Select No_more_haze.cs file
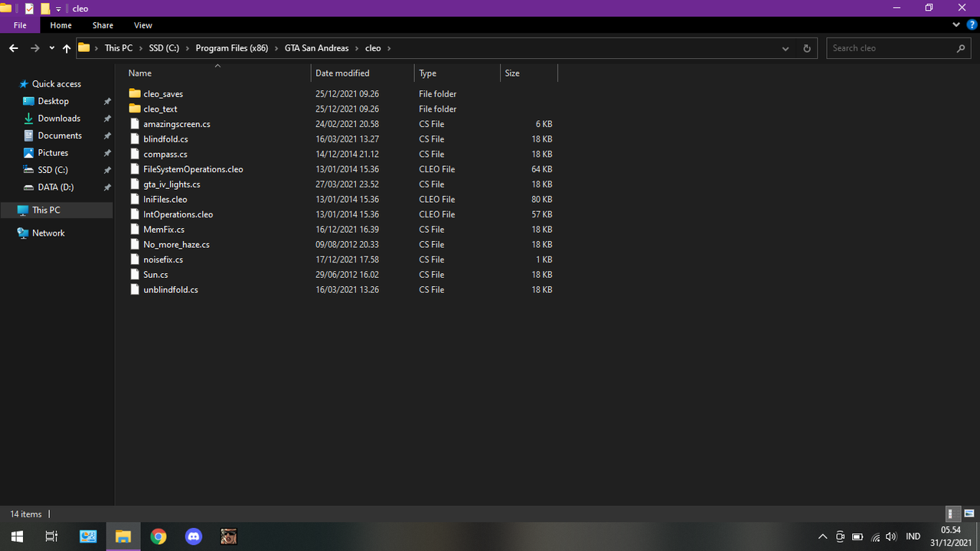 click(x=176, y=245)
